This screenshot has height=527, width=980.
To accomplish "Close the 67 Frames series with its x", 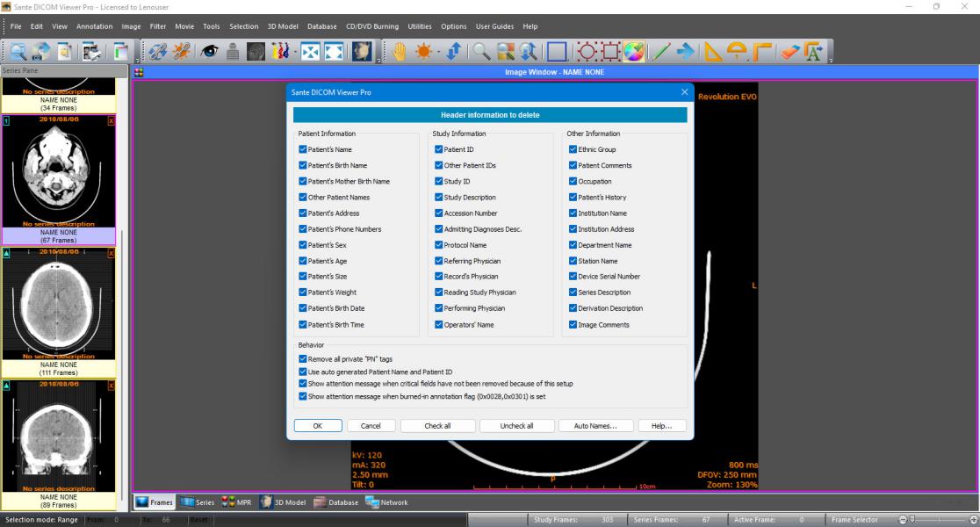I will [x=112, y=120].
